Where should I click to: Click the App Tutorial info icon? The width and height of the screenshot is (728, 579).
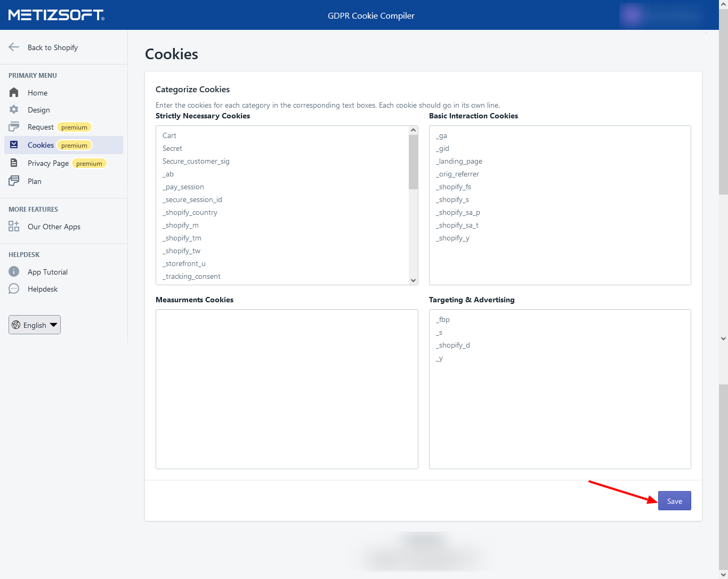(14, 272)
